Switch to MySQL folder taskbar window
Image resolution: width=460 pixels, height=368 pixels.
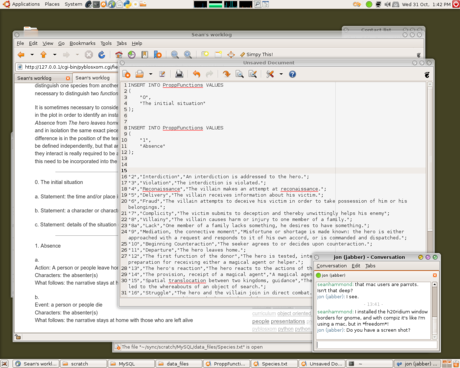point(131,364)
